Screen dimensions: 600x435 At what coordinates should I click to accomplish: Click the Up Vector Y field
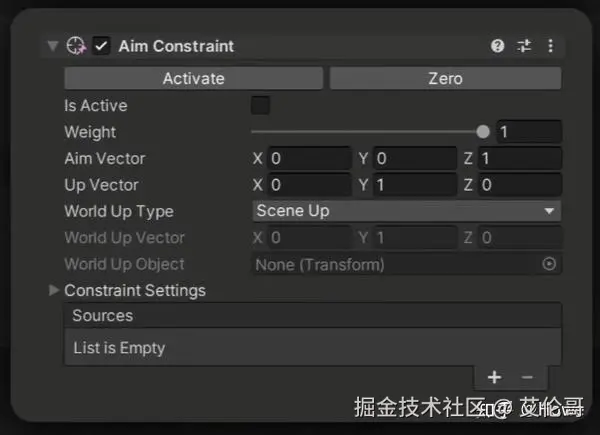(x=414, y=185)
